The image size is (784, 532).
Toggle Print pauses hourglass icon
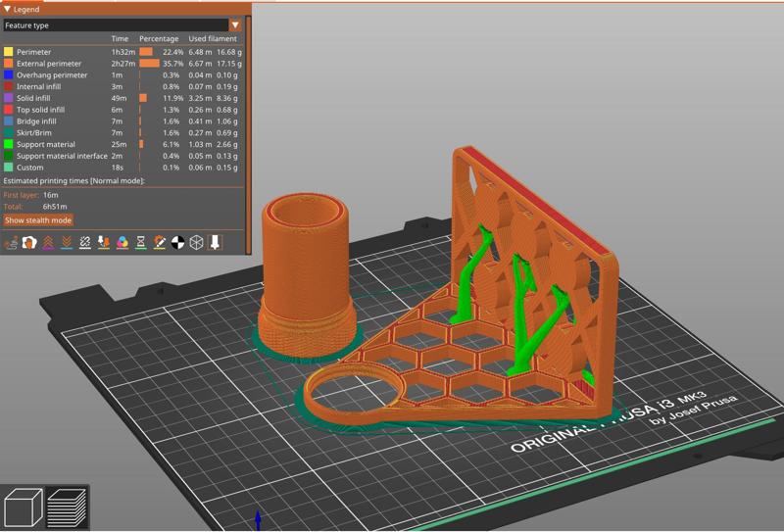(141, 243)
